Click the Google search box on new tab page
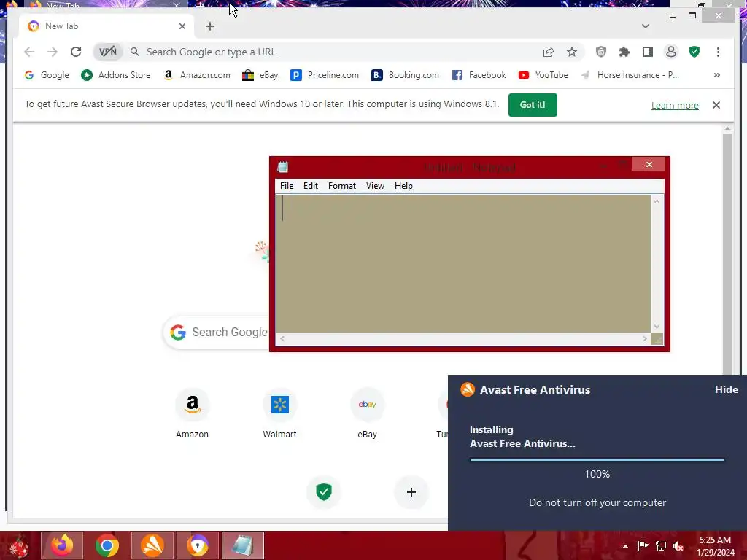This screenshot has width=747, height=560. tap(217, 332)
